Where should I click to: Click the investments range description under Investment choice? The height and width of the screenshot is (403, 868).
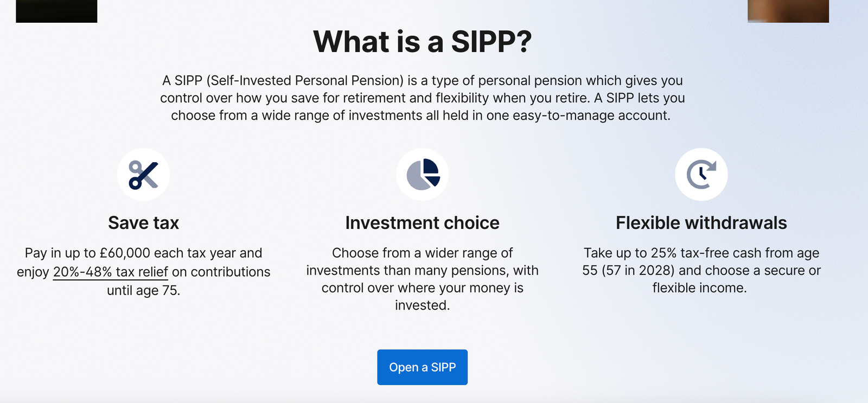pos(423,279)
